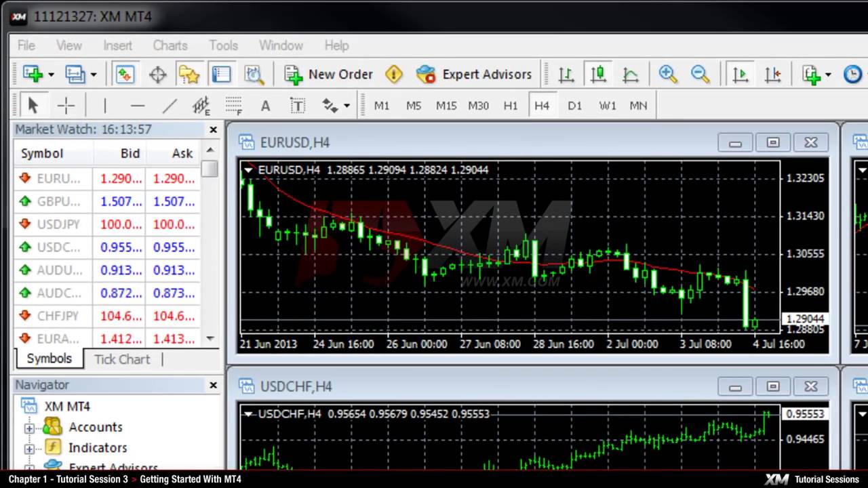Image resolution: width=868 pixels, height=488 pixels.
Task: Select the M5 timeframe
Action: [414, 106]
